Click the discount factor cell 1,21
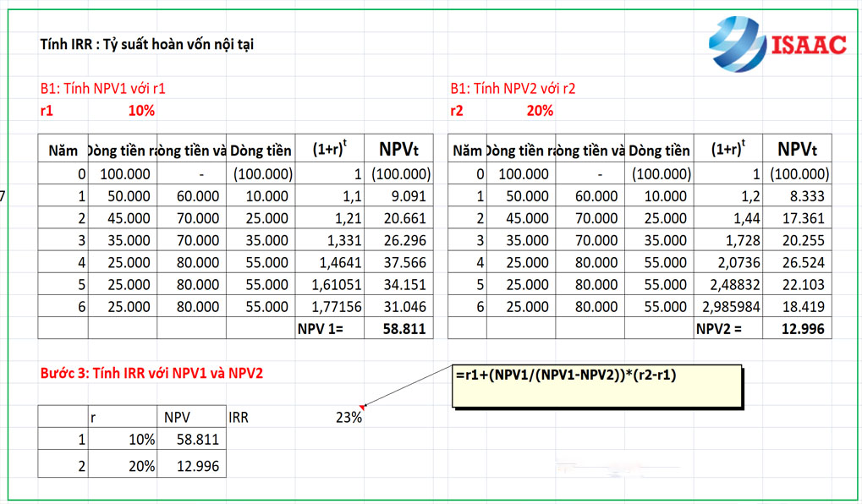Screen dimensions: 862x504 tap(330, 217)
